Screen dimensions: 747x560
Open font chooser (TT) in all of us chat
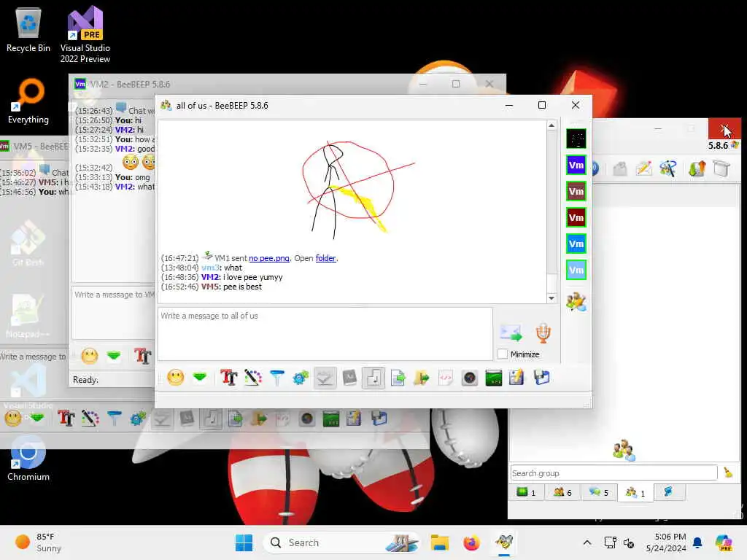(228, 378)
